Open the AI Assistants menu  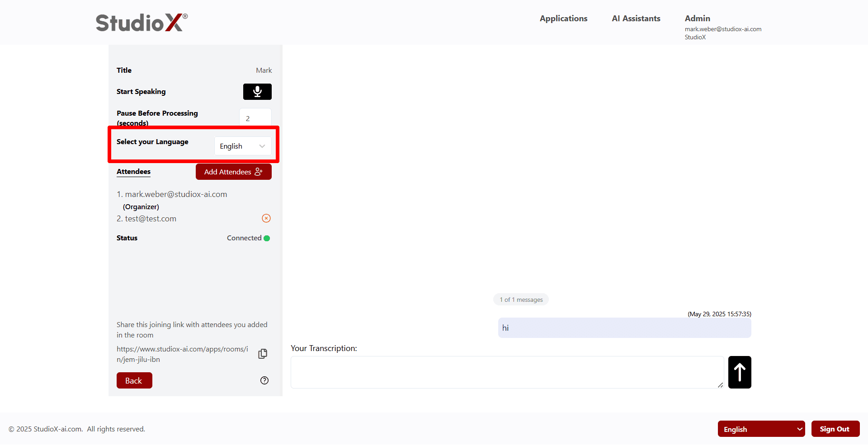636,19
